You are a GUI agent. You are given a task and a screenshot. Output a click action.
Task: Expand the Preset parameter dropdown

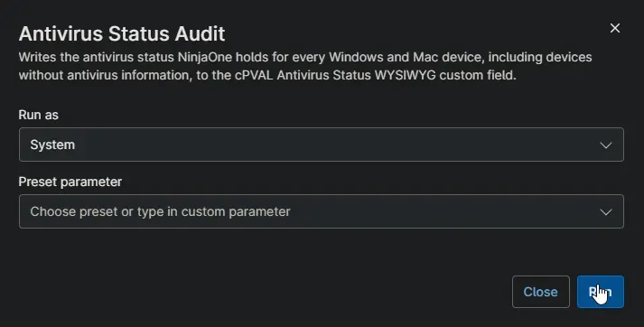pos(322,211)
